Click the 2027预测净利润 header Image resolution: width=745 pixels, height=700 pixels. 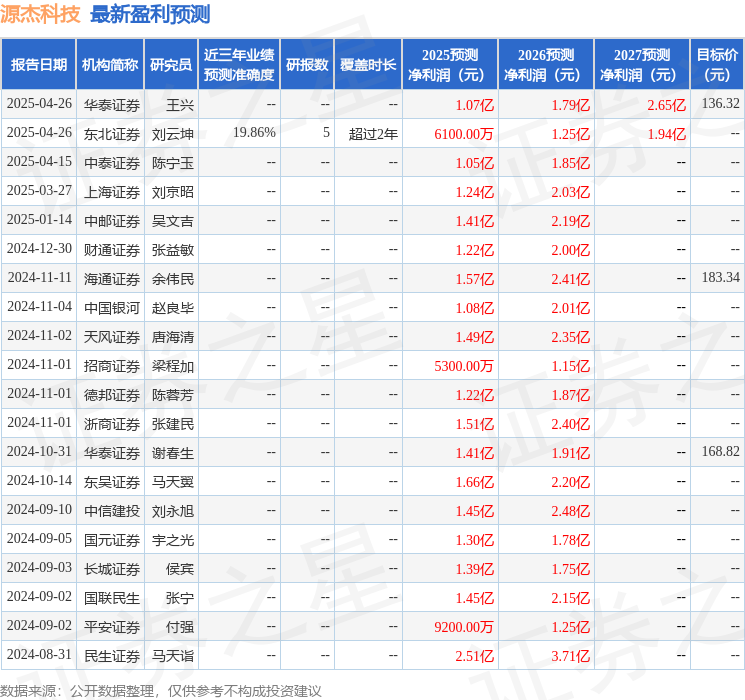click(641, 65)
